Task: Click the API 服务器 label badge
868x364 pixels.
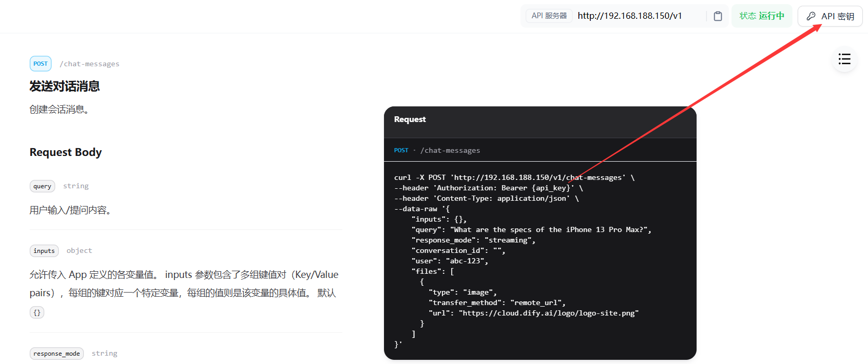Action: (549, 16)
